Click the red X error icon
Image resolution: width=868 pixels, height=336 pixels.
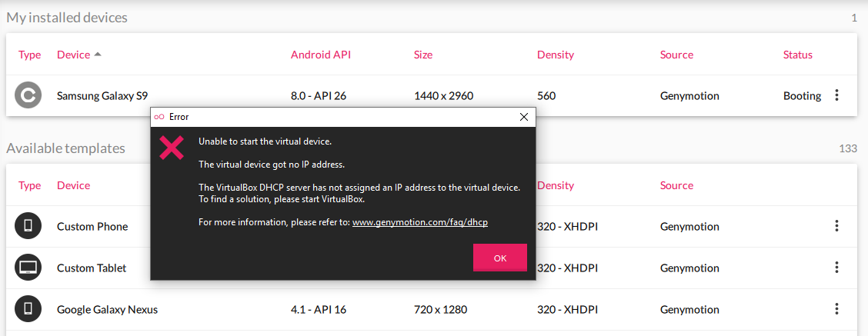click(x=171, y=147)
